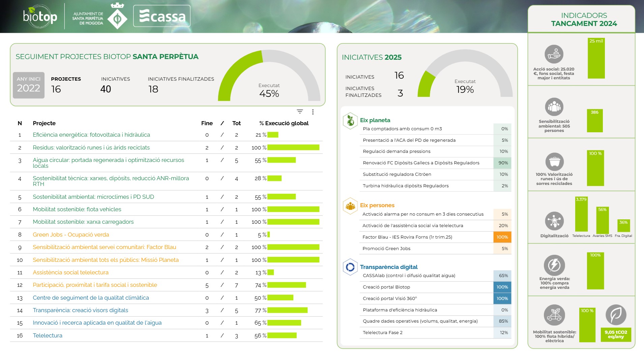644x355 pixels.
Task: Click the Eix planeta apple icon
Action: tap(350, 121)
